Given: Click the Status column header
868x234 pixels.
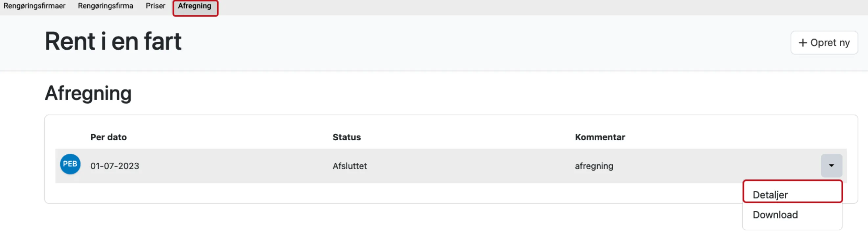Looking at the screenshot, I should point(346,137).
